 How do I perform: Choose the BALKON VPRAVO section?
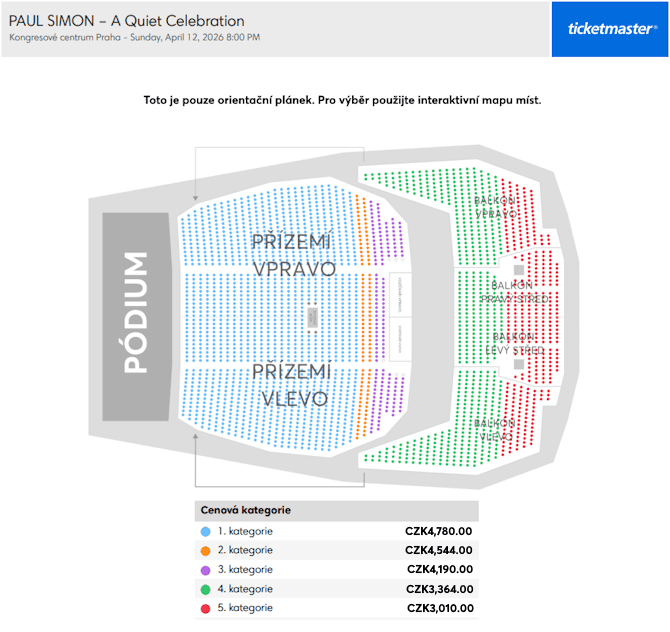(x=495, y=207)
